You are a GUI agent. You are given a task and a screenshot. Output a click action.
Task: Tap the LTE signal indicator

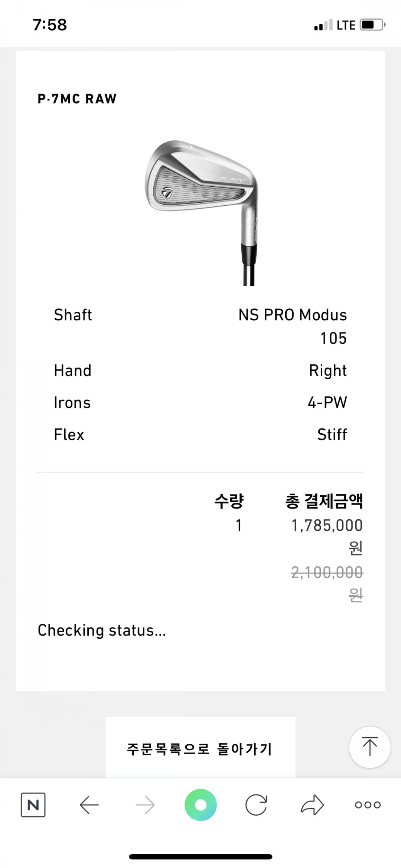tap(346, 25)
